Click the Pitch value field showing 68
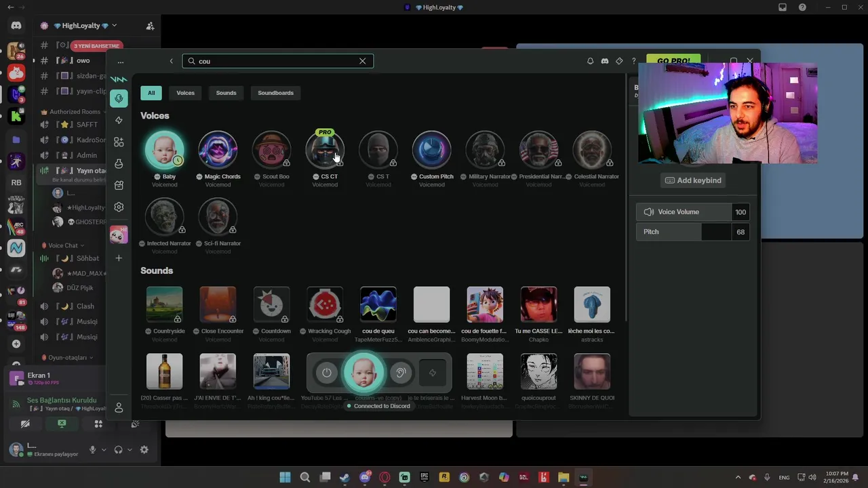868x488 pixels. 741,232
